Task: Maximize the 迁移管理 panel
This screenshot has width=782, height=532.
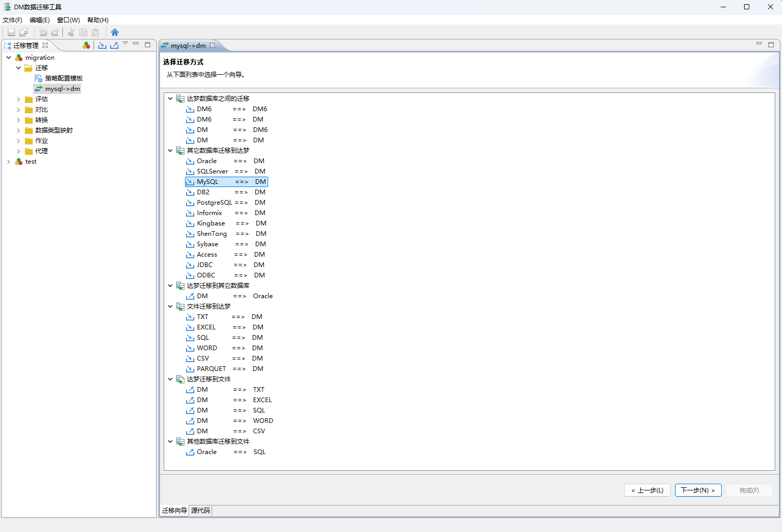Action: [148, 45]
